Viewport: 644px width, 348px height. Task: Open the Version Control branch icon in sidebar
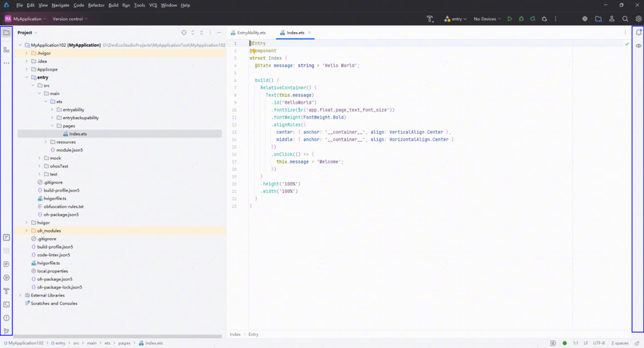click(x=6, y=331)
